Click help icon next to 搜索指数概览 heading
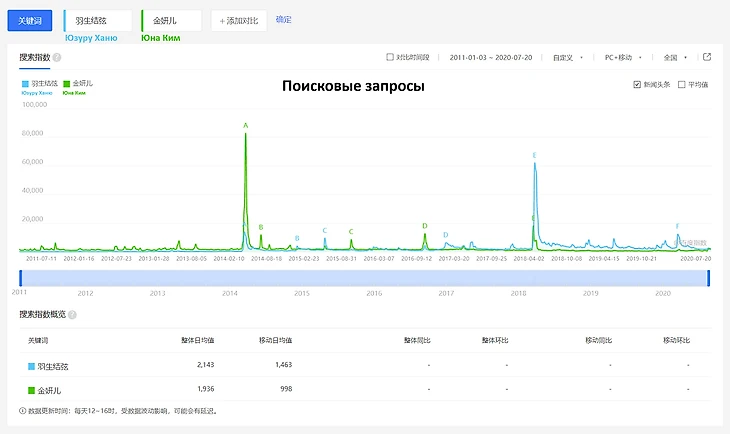 (x=72, y=314)
